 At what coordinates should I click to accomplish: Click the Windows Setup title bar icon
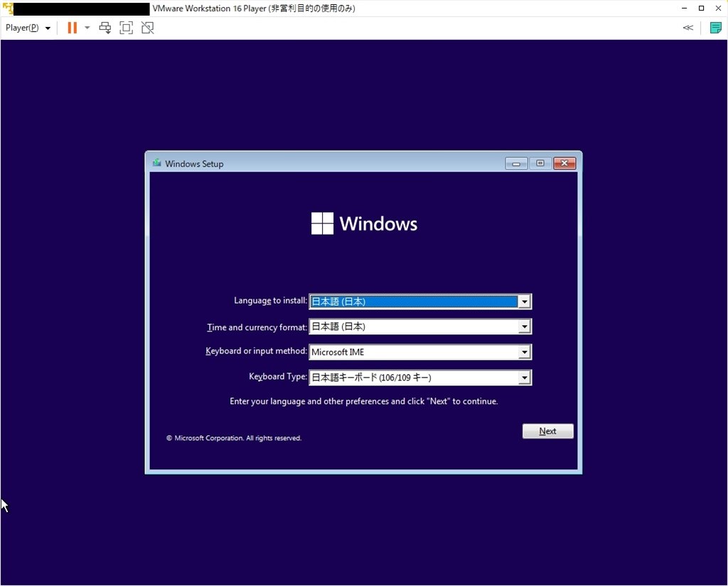(156, 163)
